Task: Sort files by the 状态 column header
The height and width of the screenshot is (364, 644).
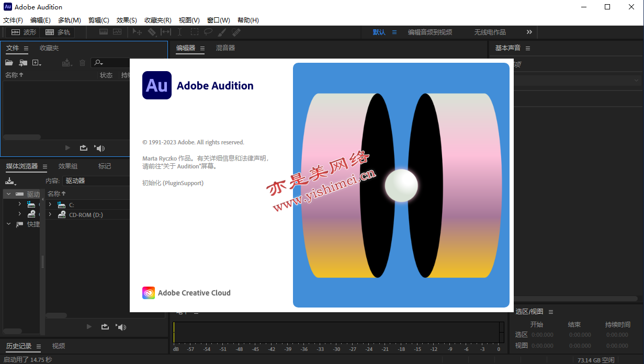Action: [x=106, y=75]
